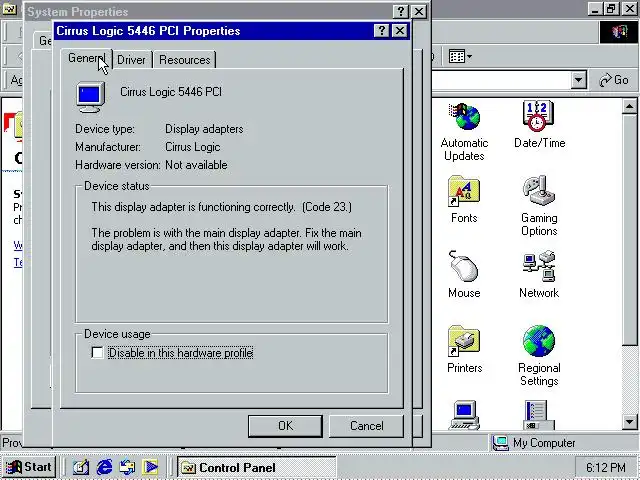Screen dimensions: 640x480
Task: Click OK in Cirrus Logic Properties
Action: click(285, 426)
